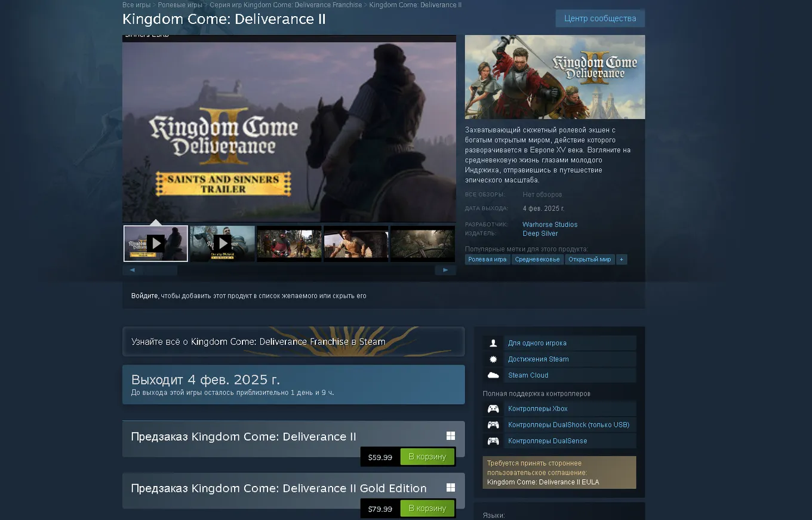Click the thumbnail strip scrollbar handle
This screenshot has width=812, height=520.
click(160, 270)
